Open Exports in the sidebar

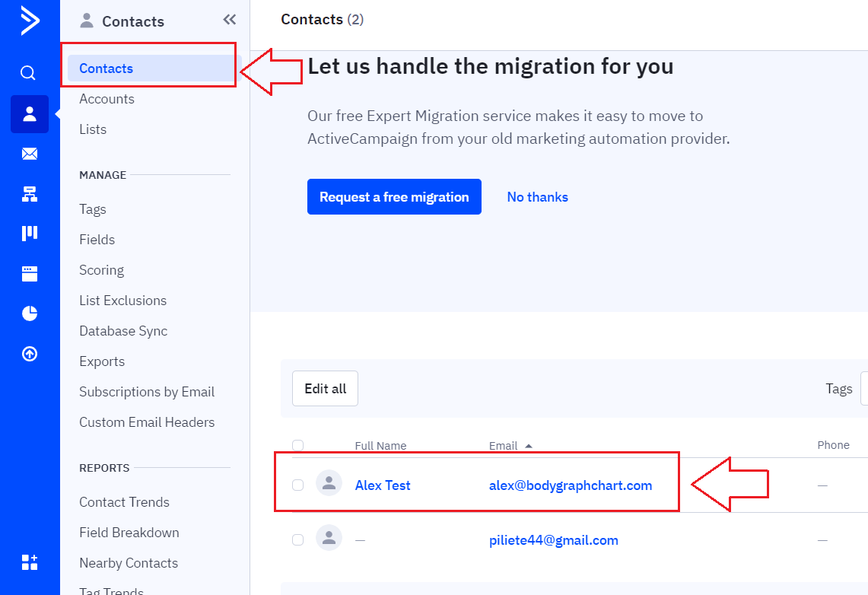pos(102,361)
